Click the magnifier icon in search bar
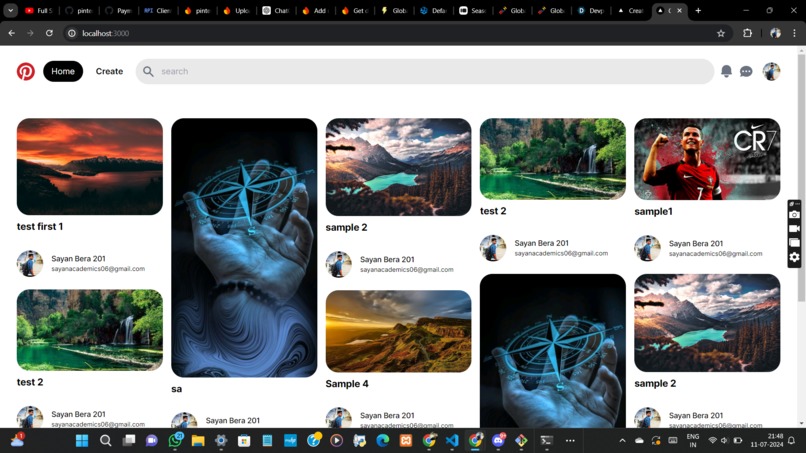Screen dimensions: 806x453 pyautogui.click(x=148, y=71)
